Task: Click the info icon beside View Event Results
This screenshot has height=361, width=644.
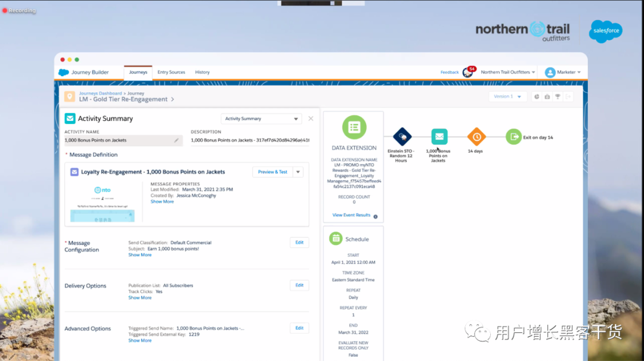Action: 376,217
